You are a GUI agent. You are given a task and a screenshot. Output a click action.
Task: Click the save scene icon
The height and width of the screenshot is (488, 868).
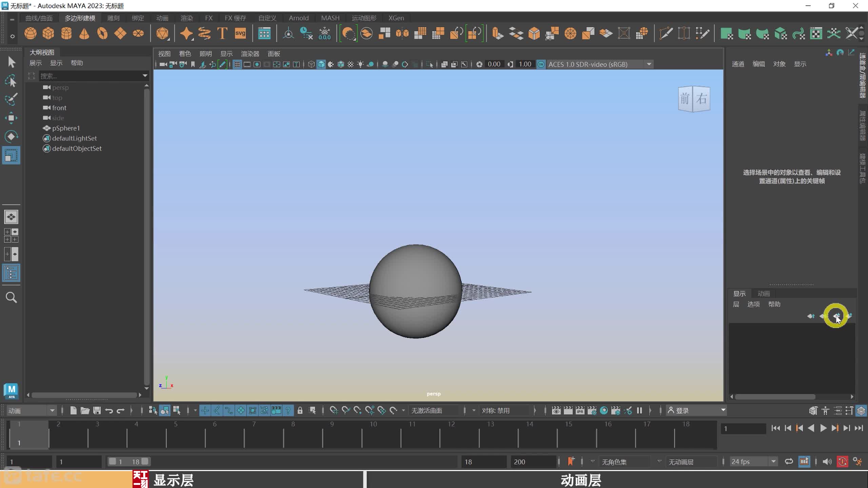[x=97, y=411]
